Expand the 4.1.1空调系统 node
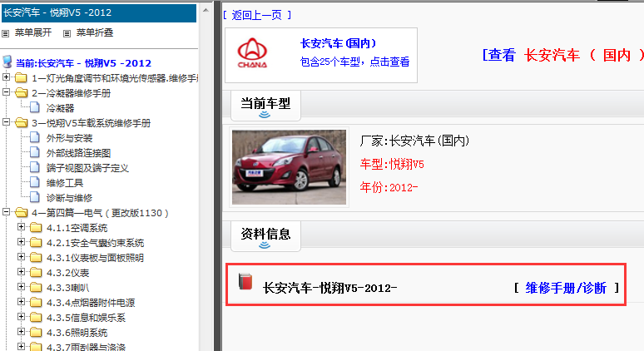This screenshot has width=644, height=351. tap(21, 226)
